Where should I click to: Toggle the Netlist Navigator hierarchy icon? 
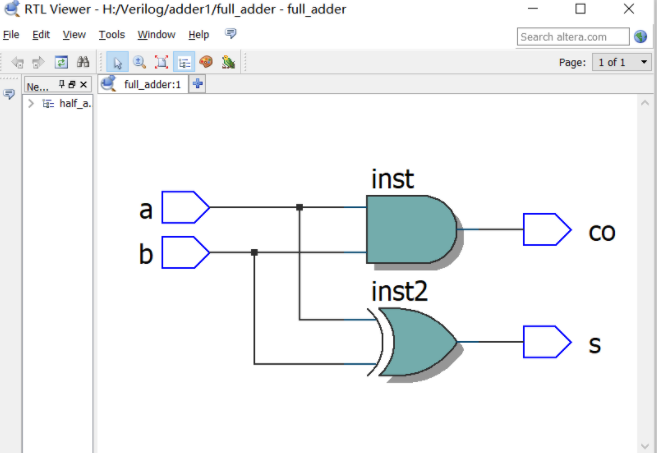(184, 62)
